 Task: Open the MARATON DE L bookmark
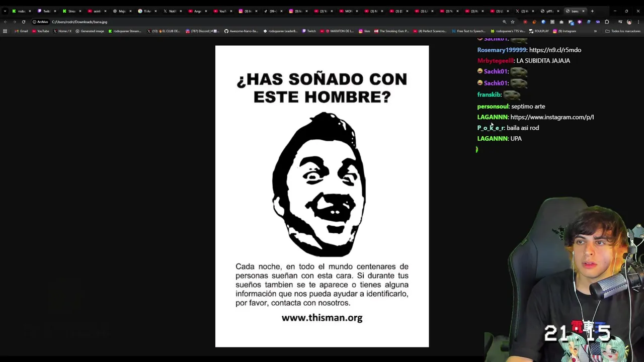[x=337, y=31]
